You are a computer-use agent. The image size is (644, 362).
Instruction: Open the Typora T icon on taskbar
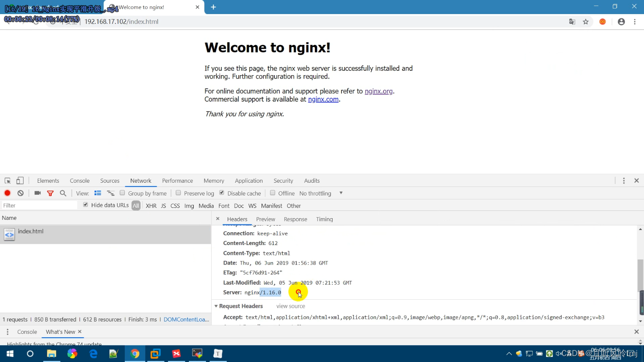pos(218,353)
